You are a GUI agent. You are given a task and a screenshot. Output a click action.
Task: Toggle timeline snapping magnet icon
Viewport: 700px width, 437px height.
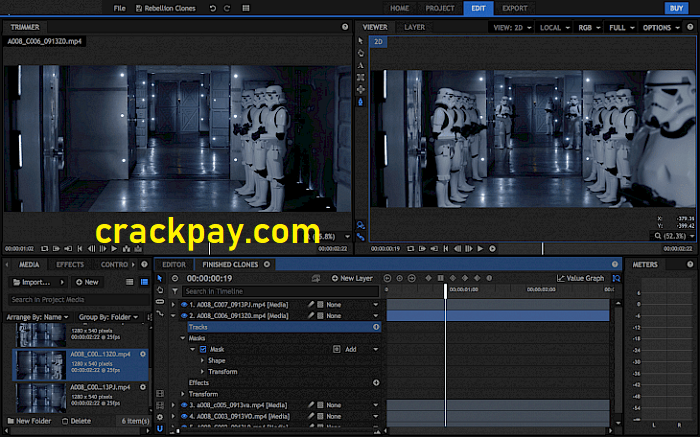160,429
